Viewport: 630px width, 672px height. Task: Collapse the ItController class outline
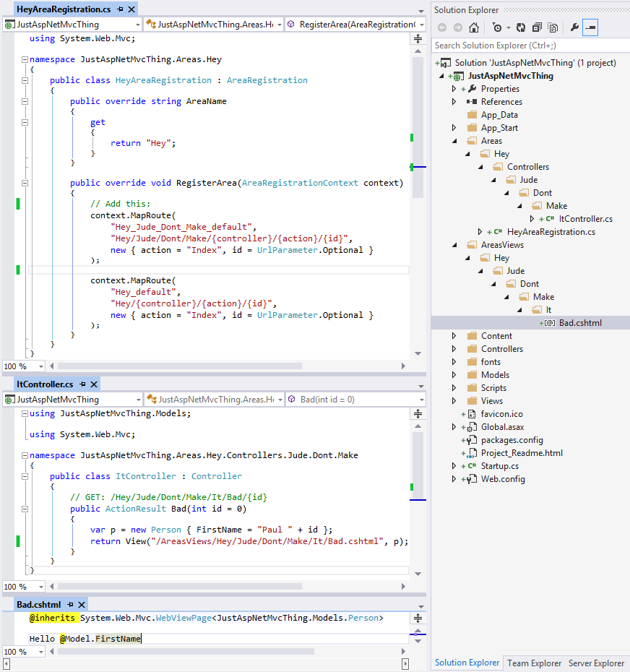tap(25, 476)
